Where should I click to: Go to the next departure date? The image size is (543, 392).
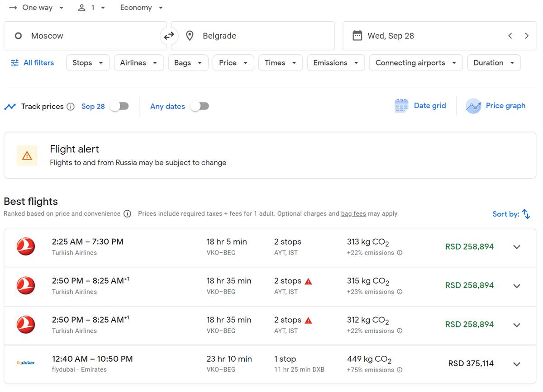click(x=526, y=36)
